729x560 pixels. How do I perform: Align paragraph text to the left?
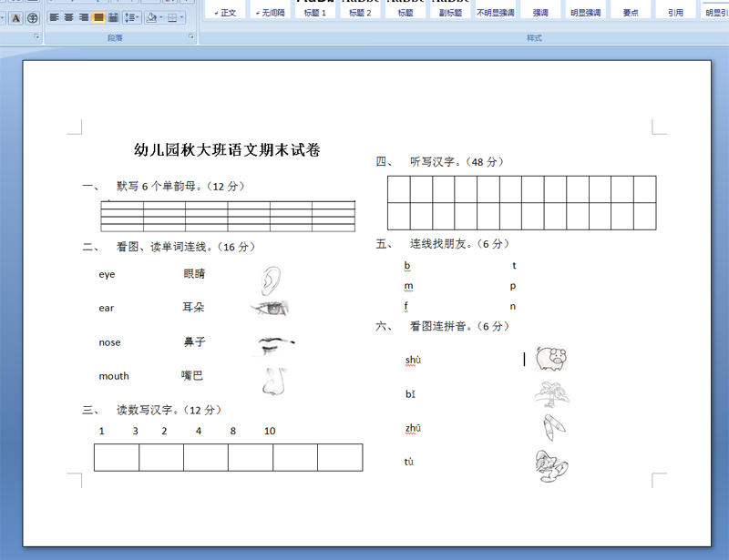(x=55, y=17)
